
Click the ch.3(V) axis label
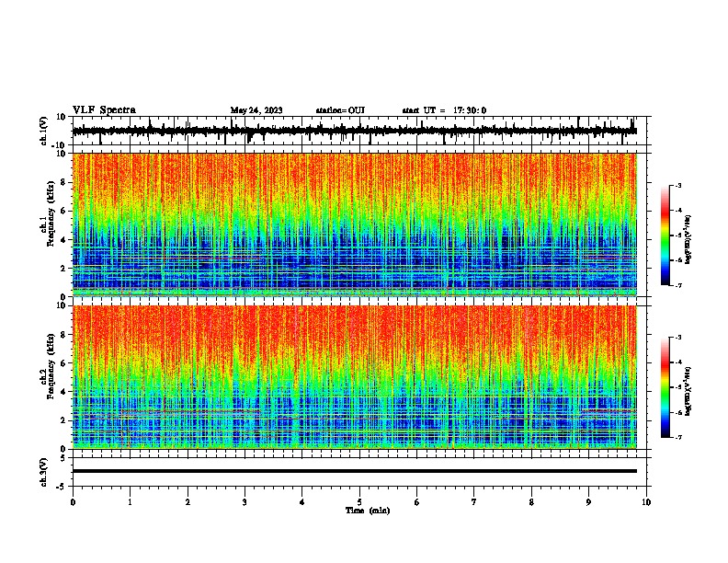click(44, 472)
